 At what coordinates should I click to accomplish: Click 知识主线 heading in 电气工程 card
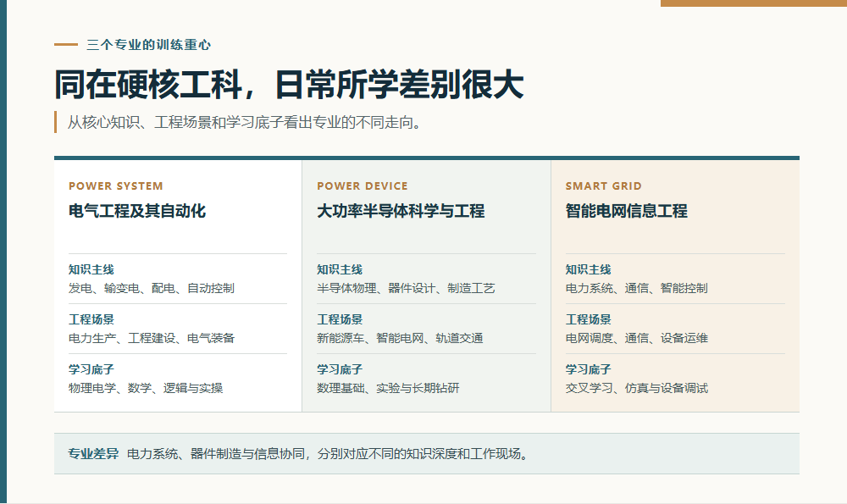(x=91, y=269)
